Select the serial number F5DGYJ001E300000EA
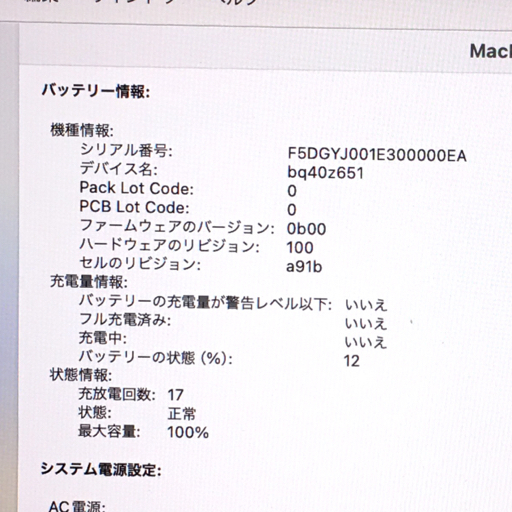Viewport: 512px width, 512px height. (x=377, y=155)
